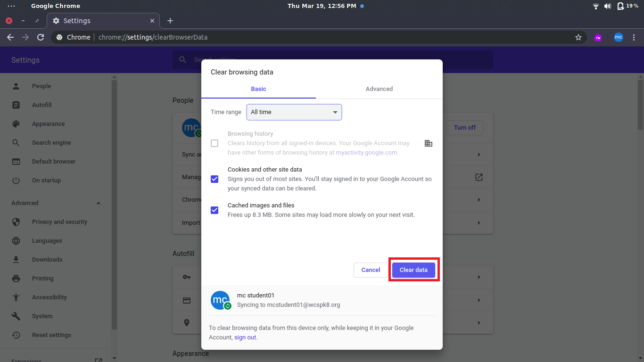Screen dimensions: 644x362
Task: Click the browser forward arrow
Action: pyautogui.click(x=25, y=37)
